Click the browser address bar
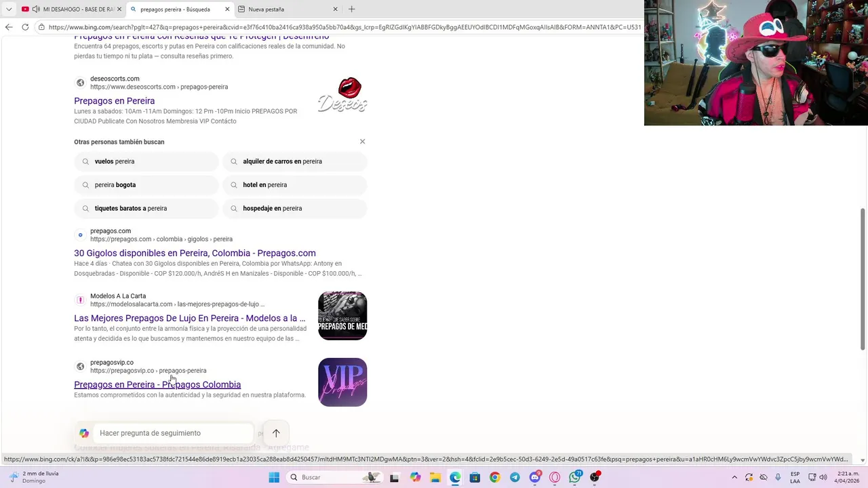The height and width of the screenshot is (488, 868). (x=342, y=27)
